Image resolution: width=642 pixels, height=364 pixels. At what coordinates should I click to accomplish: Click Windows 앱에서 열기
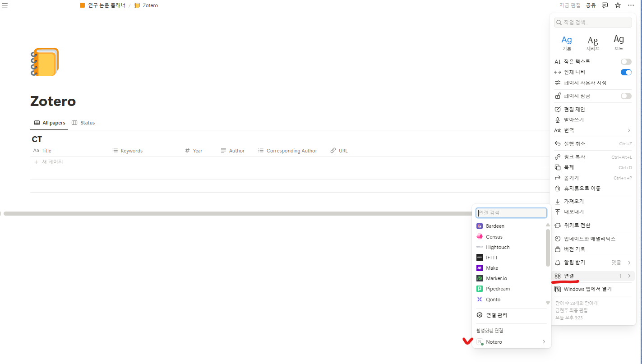click(x=593, y=289)
